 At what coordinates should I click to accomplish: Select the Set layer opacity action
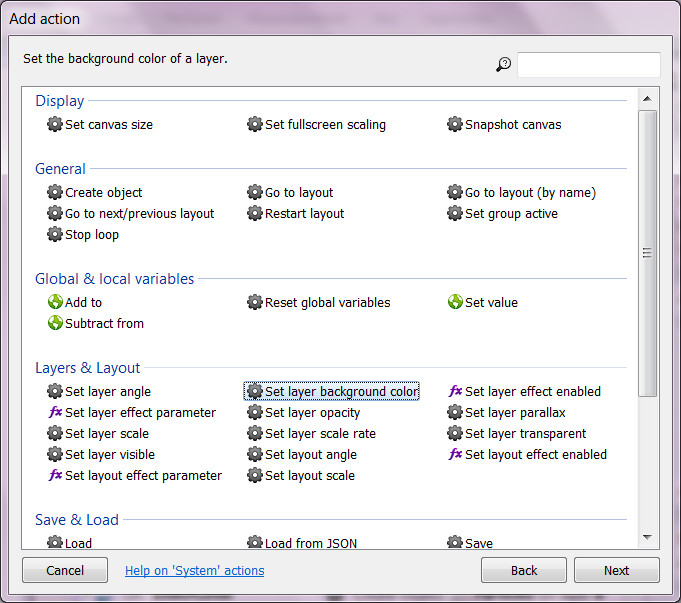[312, 413]
